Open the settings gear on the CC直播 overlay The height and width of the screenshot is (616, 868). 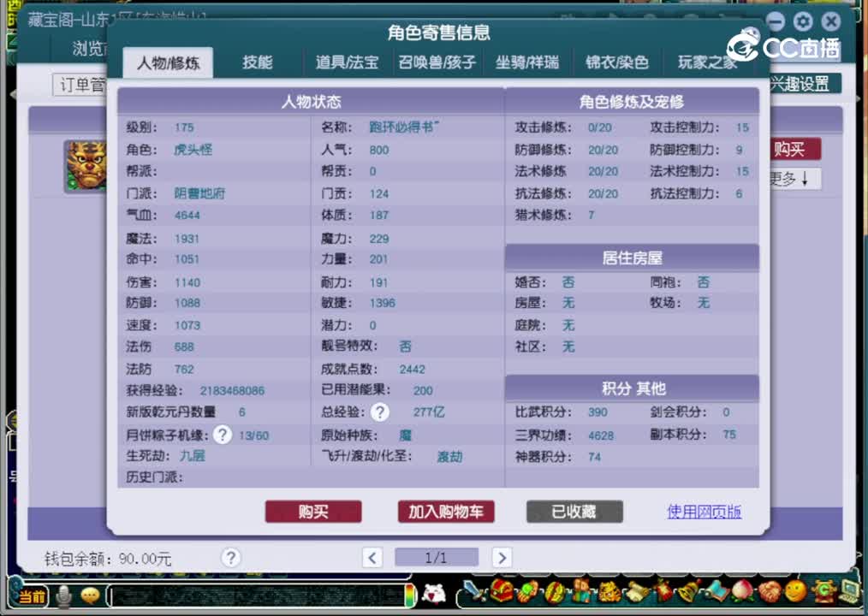tap(802, 21)
